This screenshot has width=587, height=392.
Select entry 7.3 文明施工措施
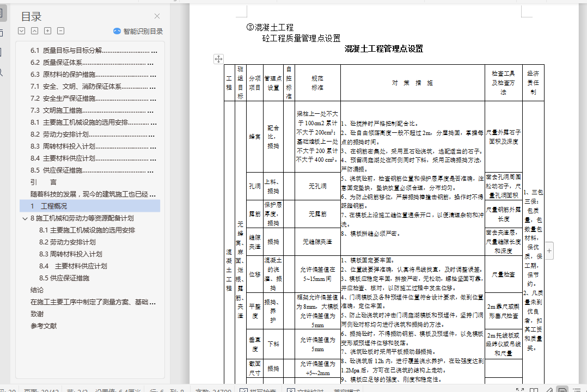(92, 111)
